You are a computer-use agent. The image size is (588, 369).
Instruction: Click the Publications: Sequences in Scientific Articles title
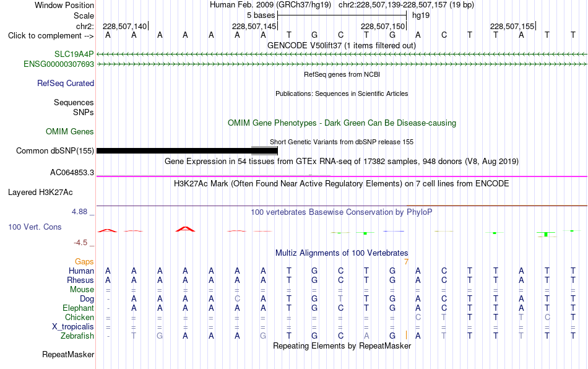[x=342, y=93]
